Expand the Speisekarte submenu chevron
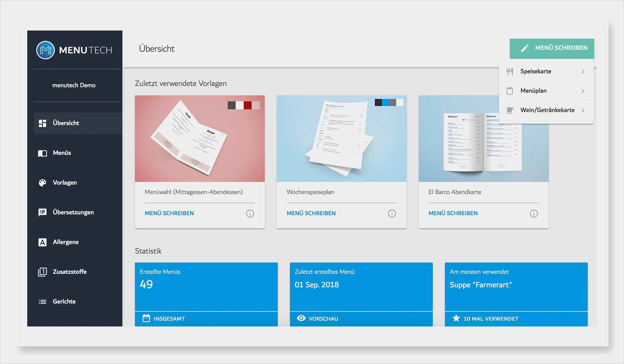The image size is (624, 364). [x=583, y=72]
